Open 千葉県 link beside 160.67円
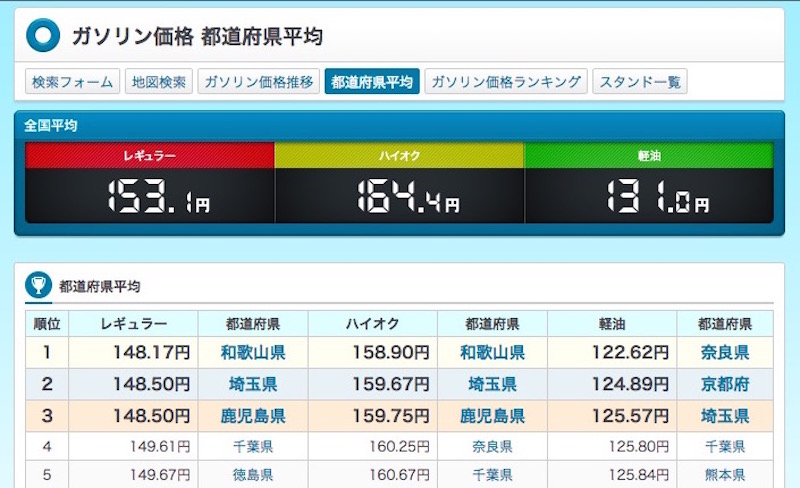The height and width of the screenshot is (488, 800). pyautogui.click(x=492, y=475)
